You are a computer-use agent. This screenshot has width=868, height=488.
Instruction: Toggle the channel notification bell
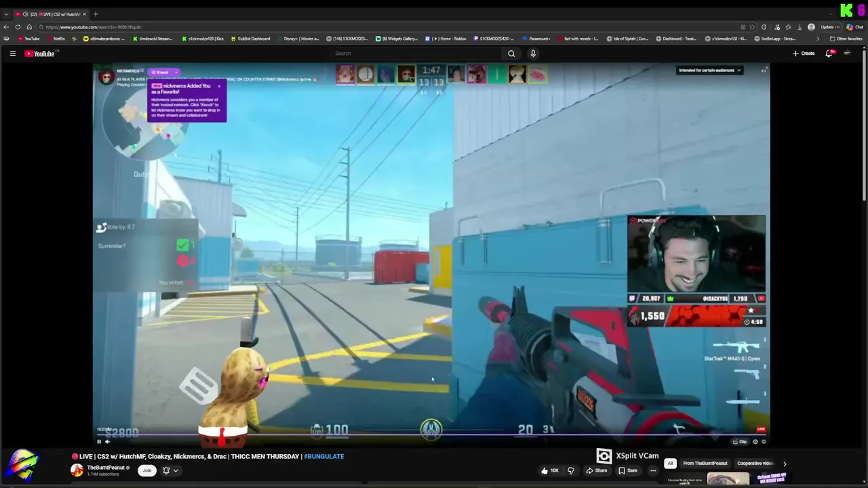166,470
